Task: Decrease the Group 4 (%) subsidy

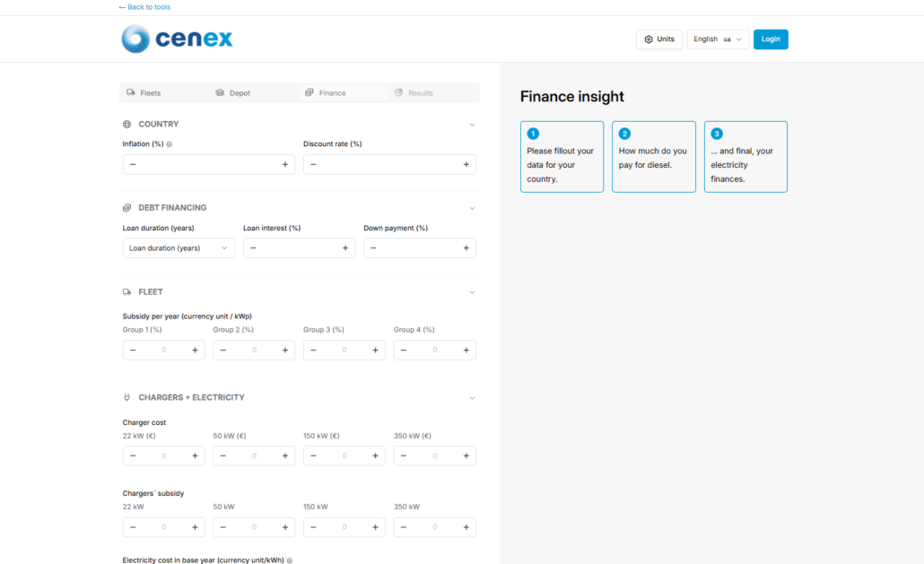Action: (x=404, y=350)
